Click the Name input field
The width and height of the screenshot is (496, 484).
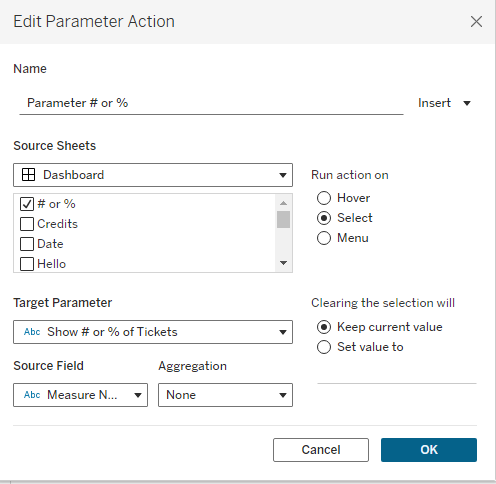211,103
